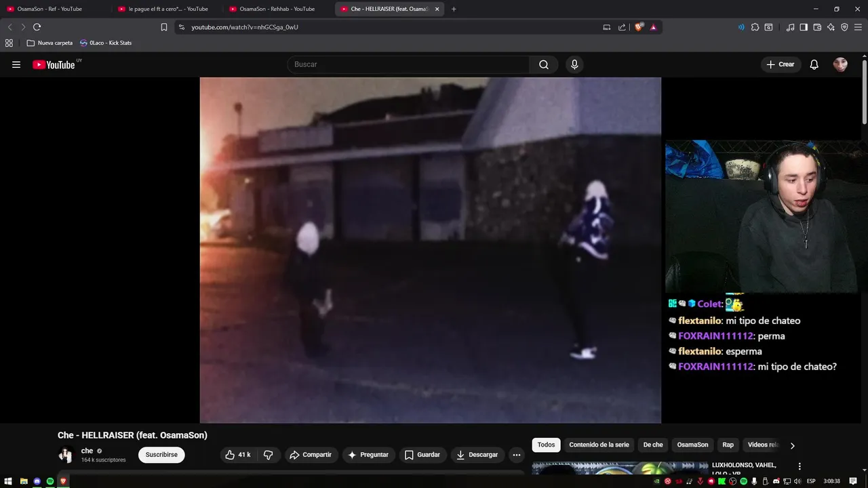Screen dimensions: 868x488
Task: Select the De che filter chip
Action: pos(653,445)
